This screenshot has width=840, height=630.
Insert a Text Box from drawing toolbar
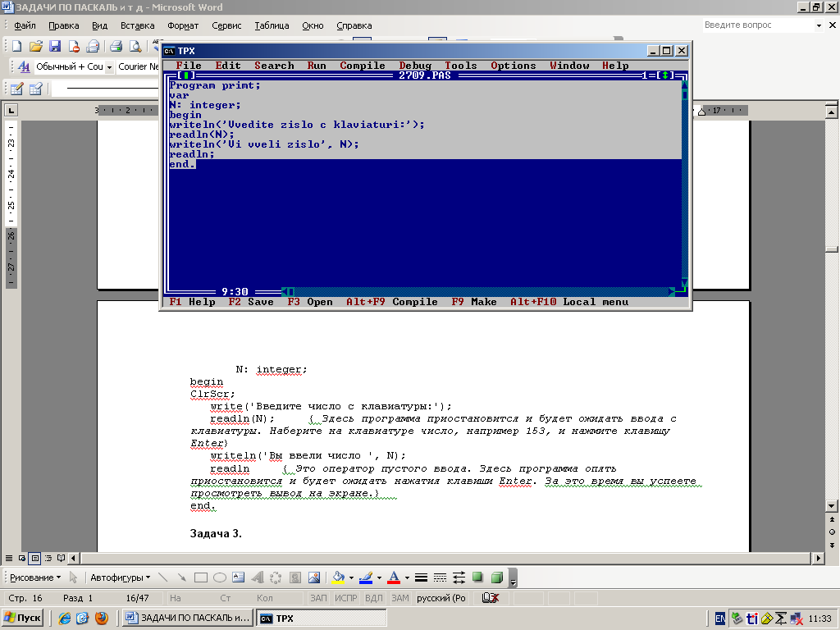point(239,577)
